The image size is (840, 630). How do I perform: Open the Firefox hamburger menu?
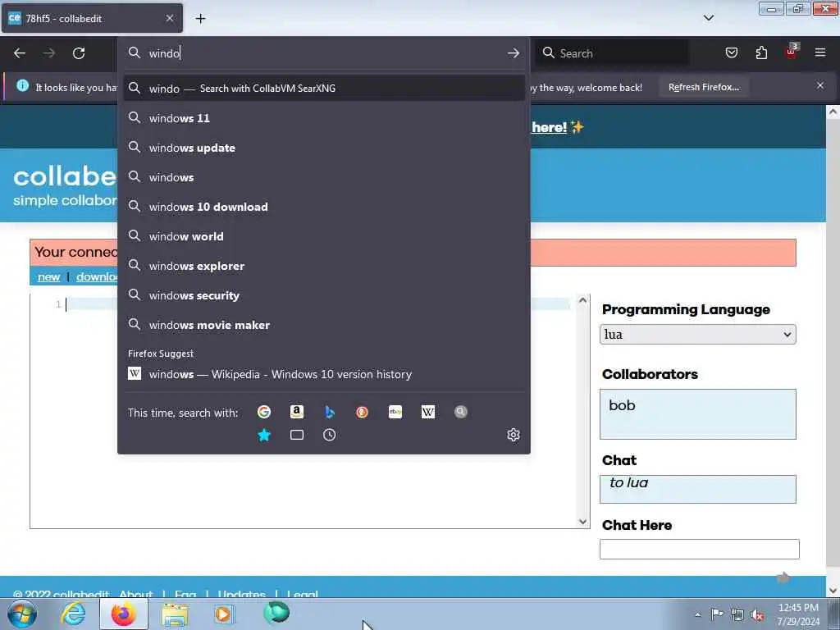[820, 52]
